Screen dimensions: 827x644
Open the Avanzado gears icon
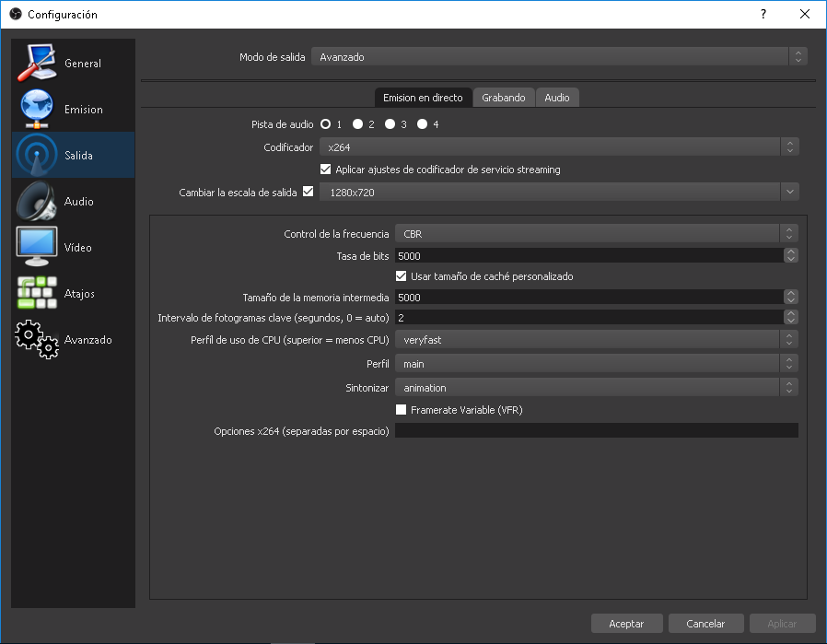tap(37, 339)
